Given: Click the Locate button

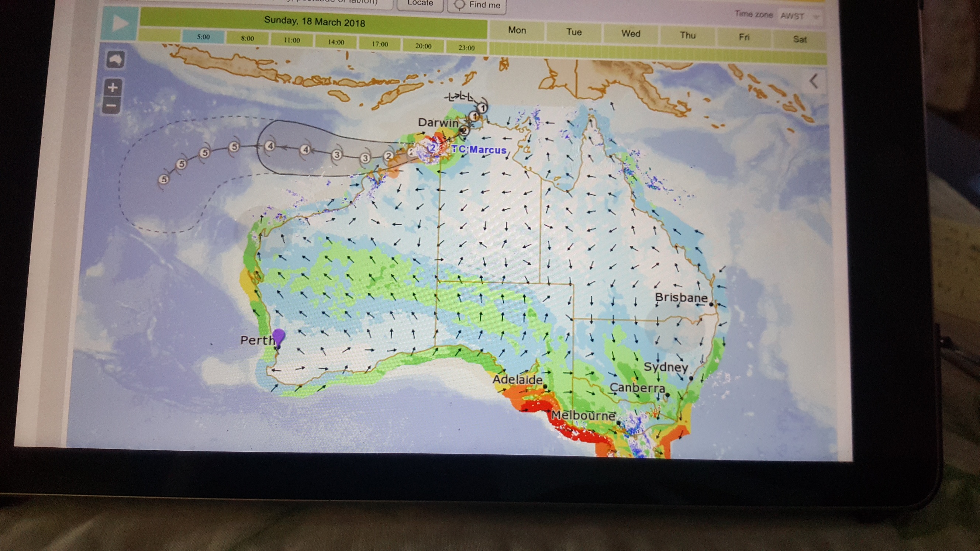Looking at the screenshot, I should [x=420, y=3].
